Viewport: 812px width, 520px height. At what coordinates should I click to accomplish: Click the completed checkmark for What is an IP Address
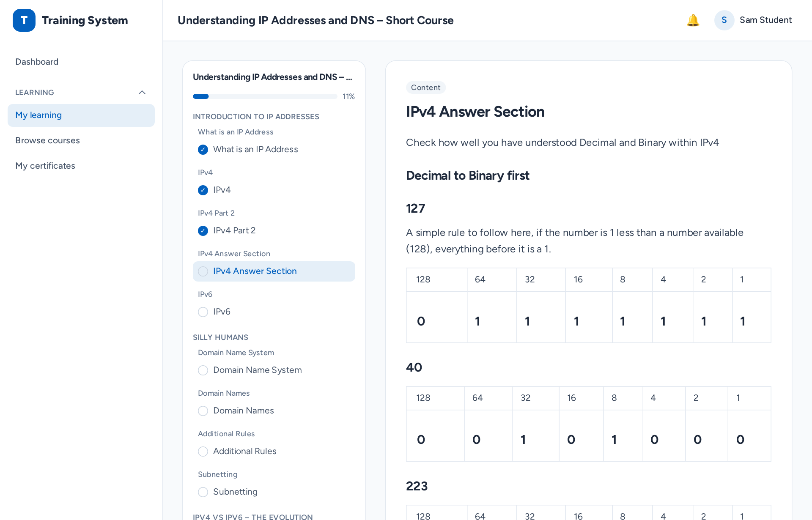pos(203,150)
